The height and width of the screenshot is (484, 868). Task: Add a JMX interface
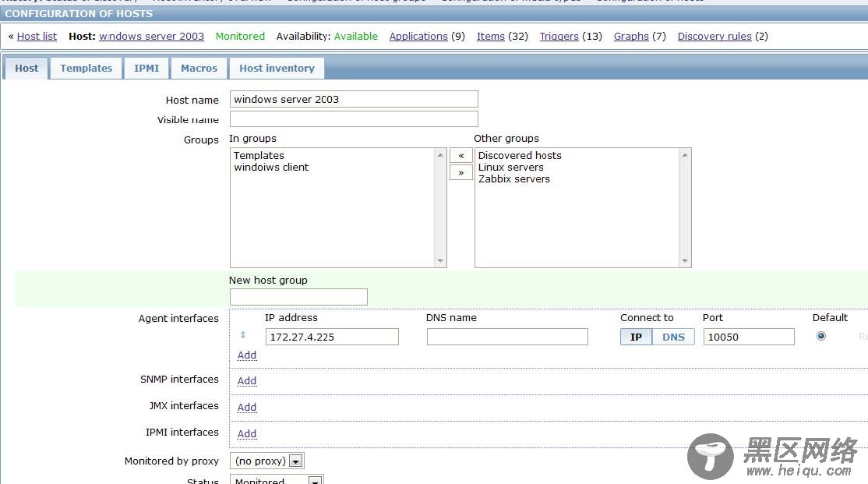pos(247,407)
